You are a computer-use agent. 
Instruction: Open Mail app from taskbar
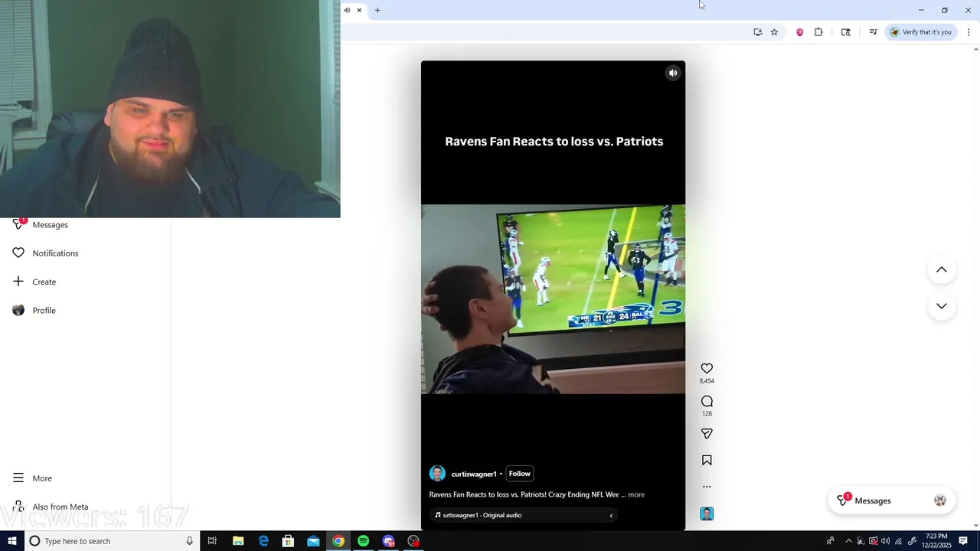(313, 541)
